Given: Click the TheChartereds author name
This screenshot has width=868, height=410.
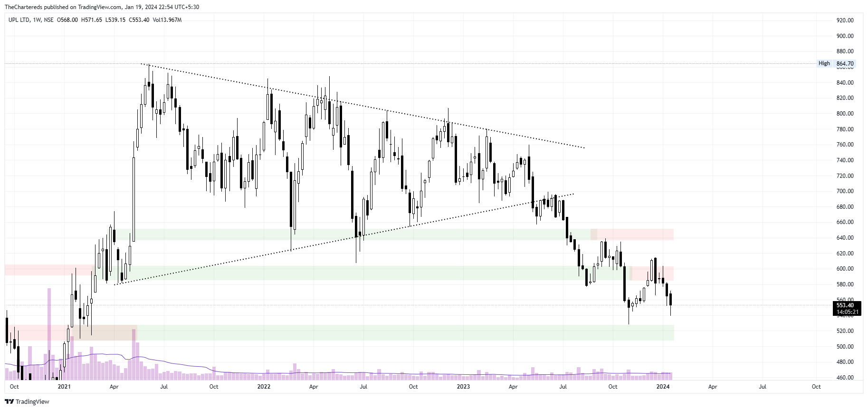Looking at the screenshot, I should tap(24, 7).
